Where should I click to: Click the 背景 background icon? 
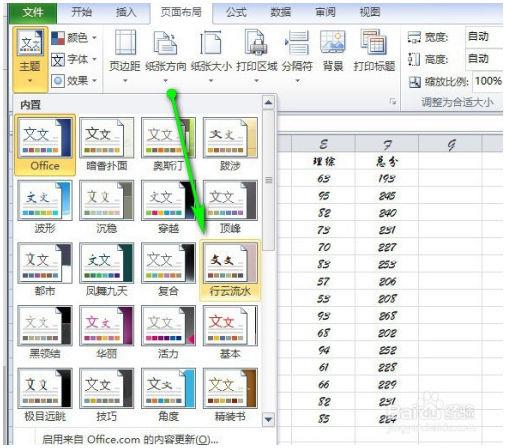[x=333, y=43]
